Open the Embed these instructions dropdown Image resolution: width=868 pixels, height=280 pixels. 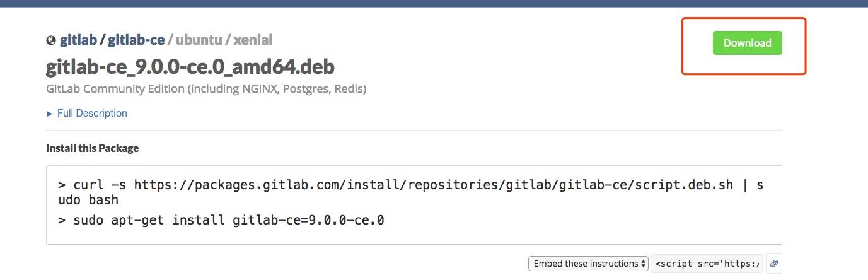[x=588, y=264]
